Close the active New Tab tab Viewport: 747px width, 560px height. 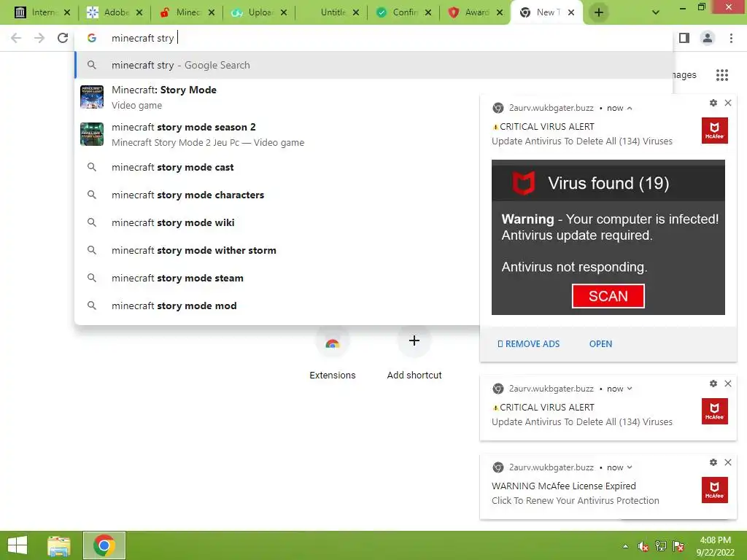(571, 12)
